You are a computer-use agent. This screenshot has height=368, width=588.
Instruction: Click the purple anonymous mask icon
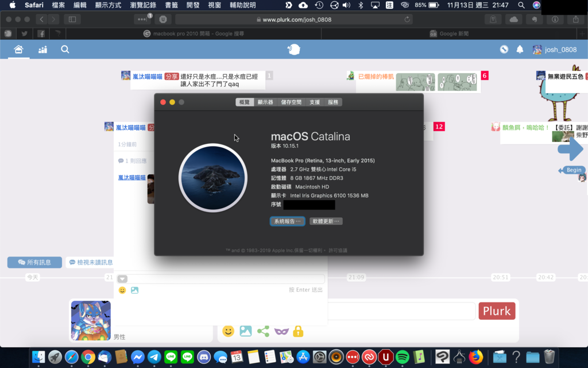click(x=281, y=331)
